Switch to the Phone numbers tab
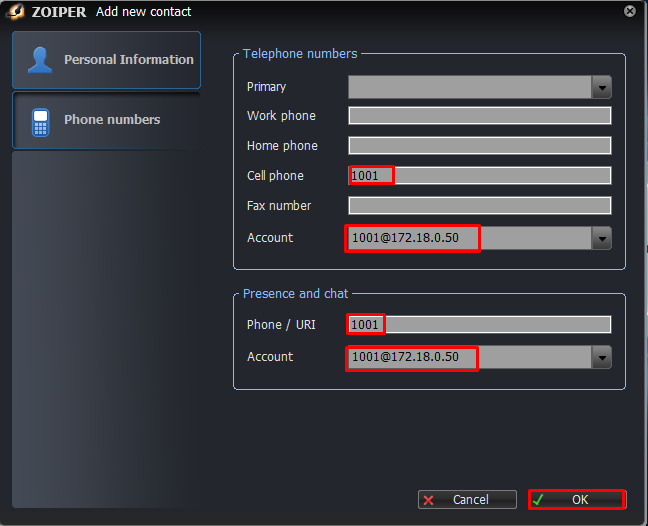This screenshot has width=648, height=526. tap(106, 120)
